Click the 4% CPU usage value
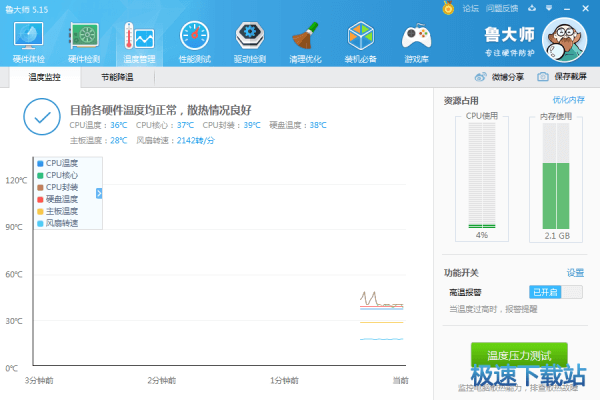Viewport: 600px width, 400px height. click(x=482, y=235)
